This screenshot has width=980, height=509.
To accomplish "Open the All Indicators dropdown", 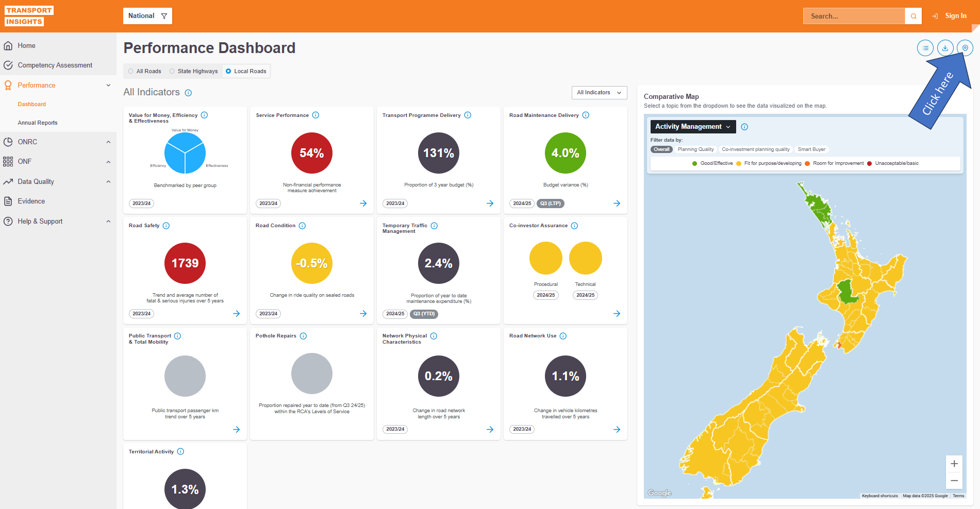I will (599, 93).
